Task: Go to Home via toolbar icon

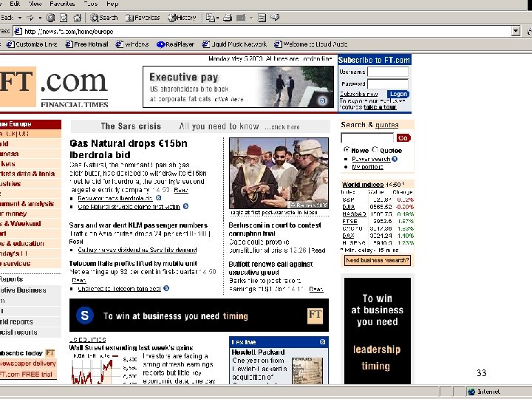Action: (x=78, y=18)
